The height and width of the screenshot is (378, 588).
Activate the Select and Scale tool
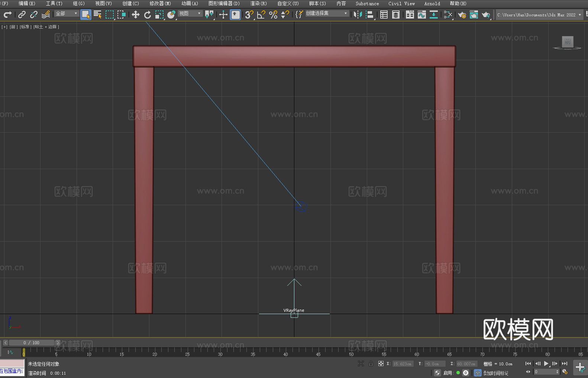click(x=159, y=14)
